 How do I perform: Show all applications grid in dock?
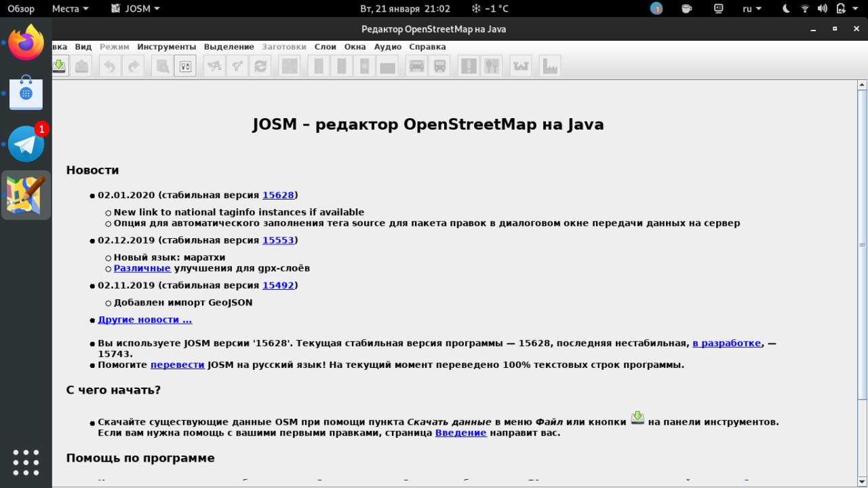click(x=26, y=462)
